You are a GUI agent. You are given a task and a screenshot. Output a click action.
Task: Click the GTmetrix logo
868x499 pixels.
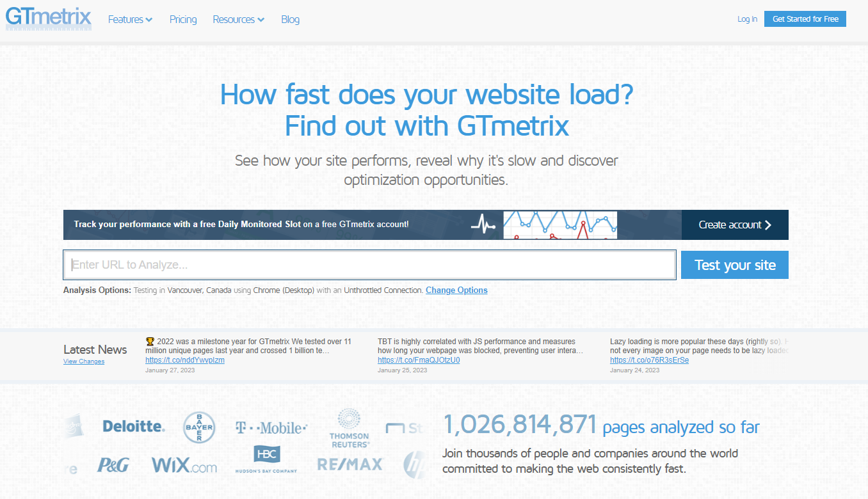[49, 18]
